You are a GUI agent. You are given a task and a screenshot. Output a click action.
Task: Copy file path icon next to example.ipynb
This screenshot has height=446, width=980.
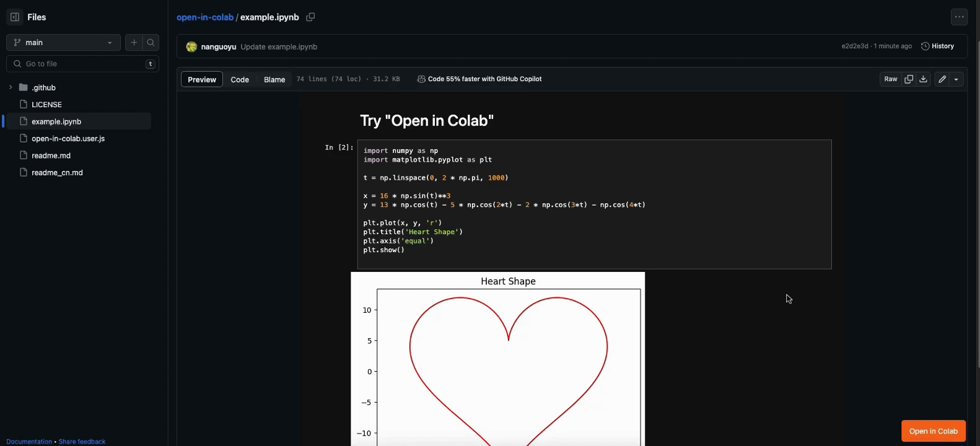coord(310,17)
